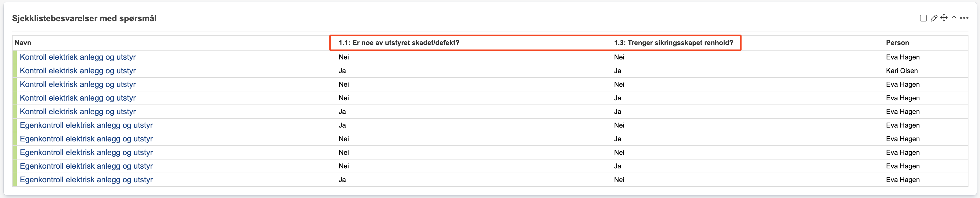Image resolution: width=980 pixels, height=198 pixels.
Task: Click the Person column header
Action: 897,43
